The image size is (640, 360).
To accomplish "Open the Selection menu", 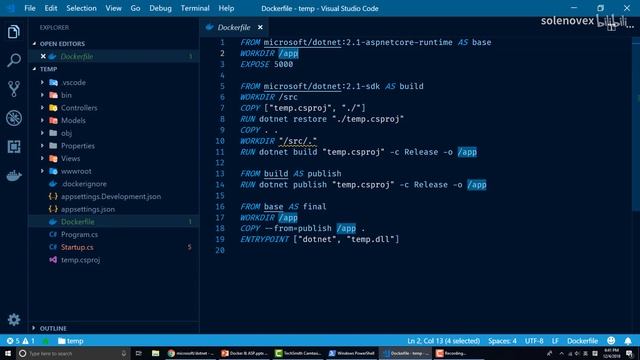I will point(81,8).
